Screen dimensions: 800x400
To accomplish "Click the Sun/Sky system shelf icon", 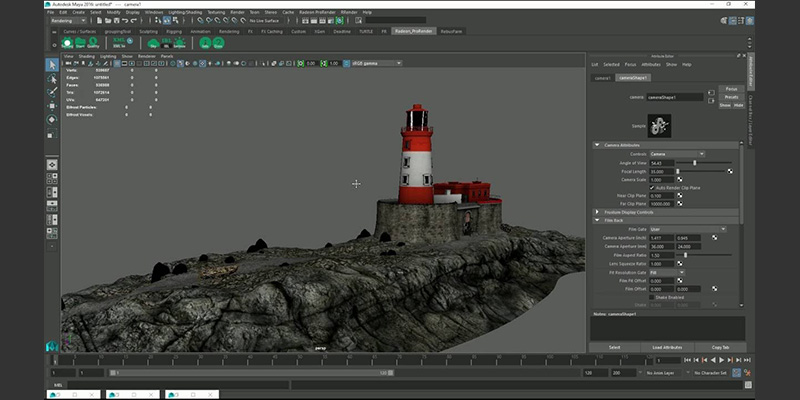I will (x=179, y=43).
